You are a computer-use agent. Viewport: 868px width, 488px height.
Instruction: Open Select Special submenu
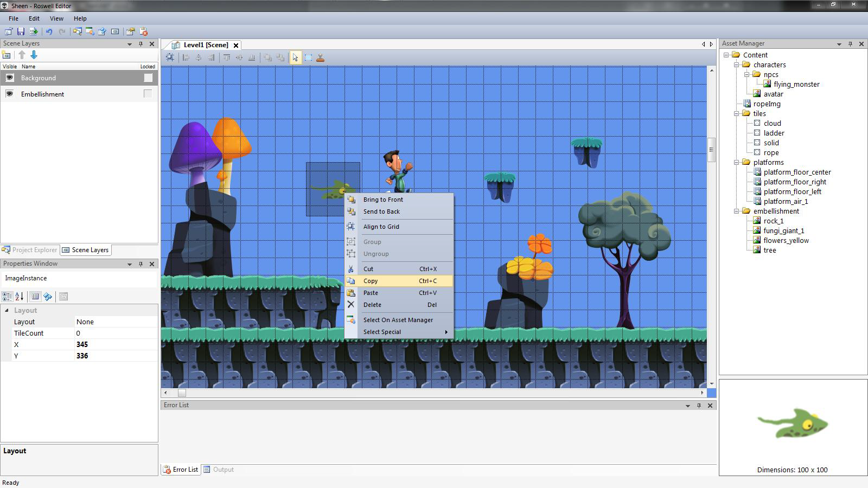pyautogui.click(x=399, y=332)
